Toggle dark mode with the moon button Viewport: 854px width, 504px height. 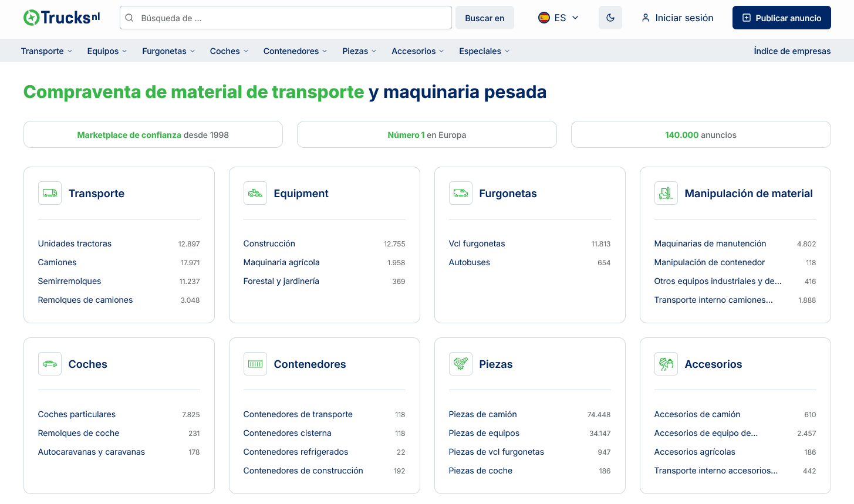610,18
